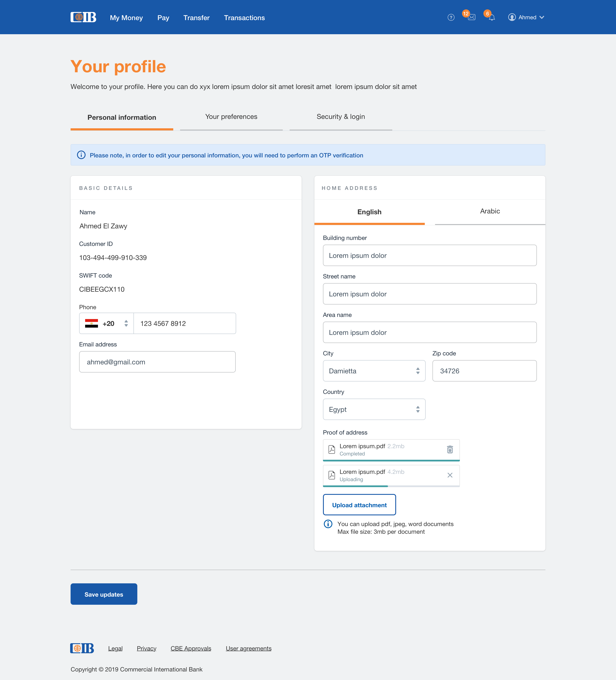The width and height of the screenshot is (616, 680).
Task: Click the Email address input field
Action: [157, 362]
